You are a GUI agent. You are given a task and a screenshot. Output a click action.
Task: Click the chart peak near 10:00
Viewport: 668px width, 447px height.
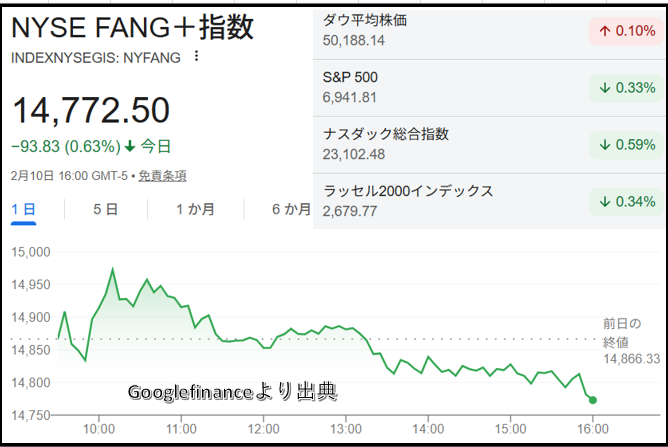[112, 269]
